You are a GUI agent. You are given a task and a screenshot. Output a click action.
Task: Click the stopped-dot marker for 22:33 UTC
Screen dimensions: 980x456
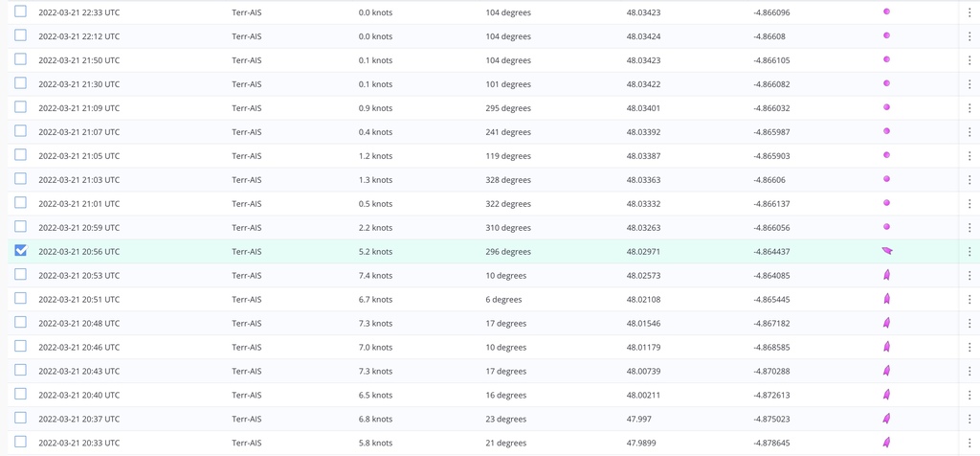coord(886,11)
